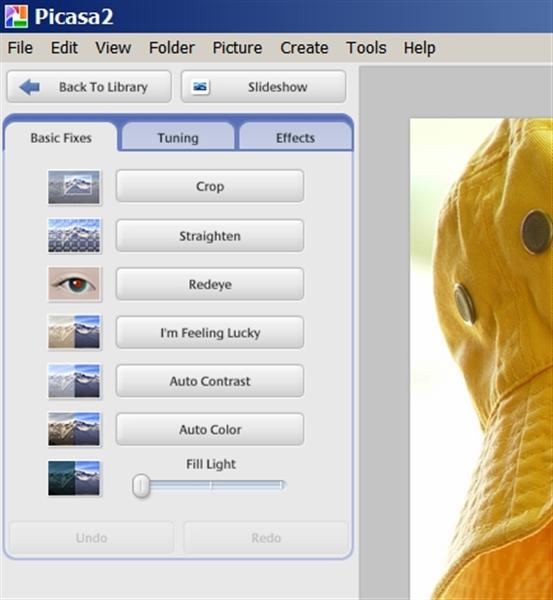The width and height of the screenshot is (553, 600).
Task: Click the I'm Feeling Lucky thumbnail icon
Action: pyautogui.click(x=74, y=332)
